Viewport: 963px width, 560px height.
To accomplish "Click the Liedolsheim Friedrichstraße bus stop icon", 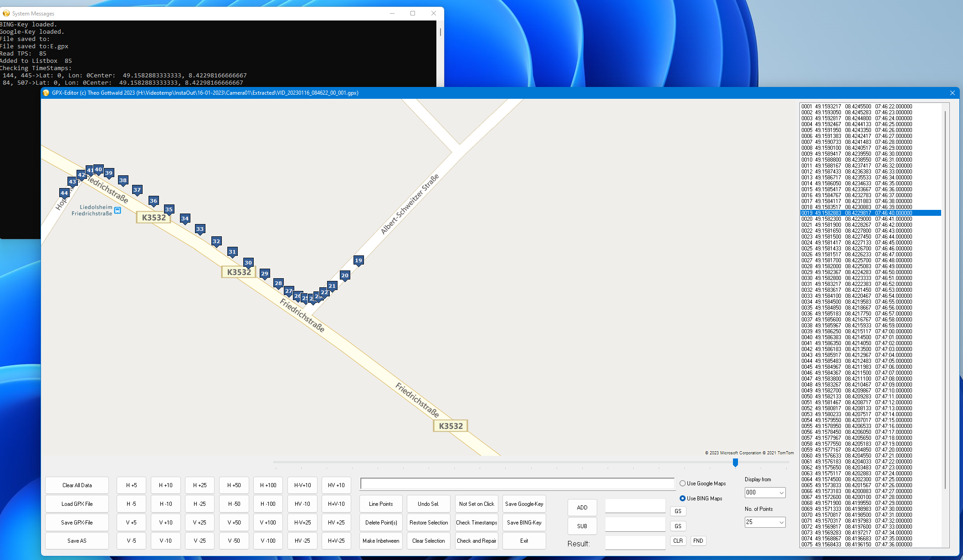I will pyautogui.click(x=118, y=210).
